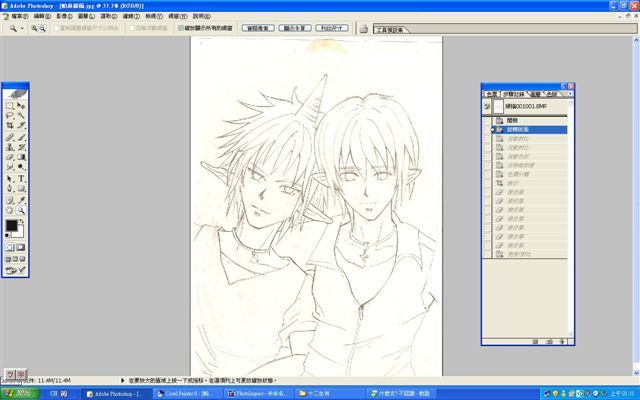This screenshot has width=640, height=400.
Task: Toggle 縮放顯示所有的視窗 checkbox
Action: (x=181, y=28)
